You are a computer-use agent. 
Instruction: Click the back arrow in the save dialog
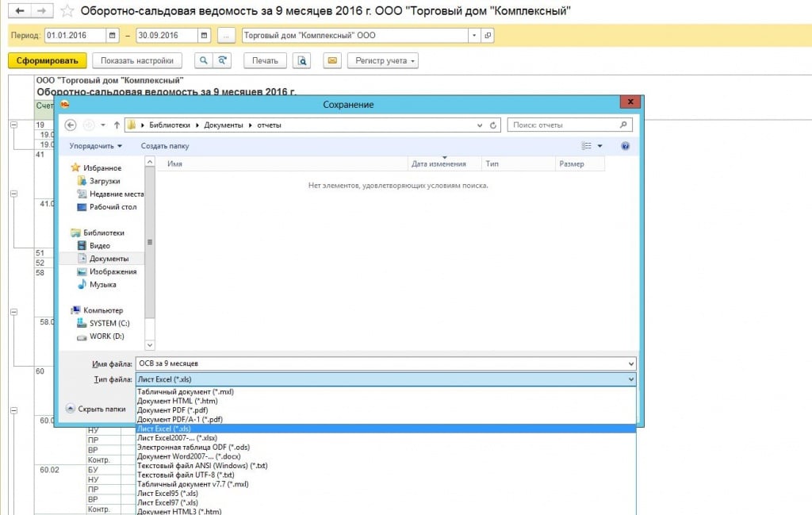70,125
